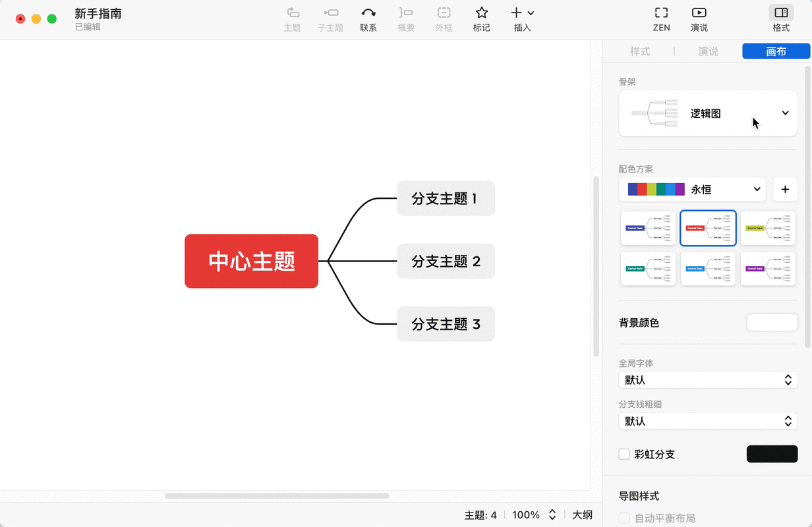
Task: Select 分支主题 1 node
Action: point(446,198)
